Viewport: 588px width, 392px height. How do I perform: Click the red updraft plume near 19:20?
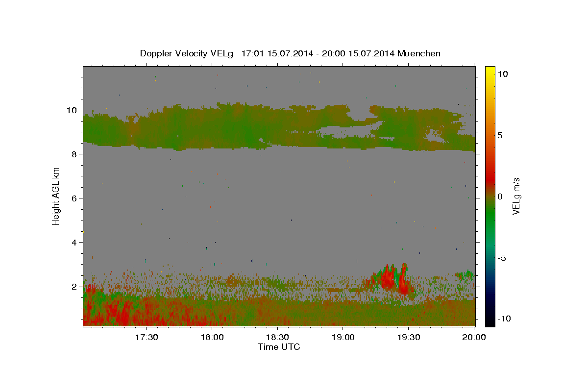(387, 278)
